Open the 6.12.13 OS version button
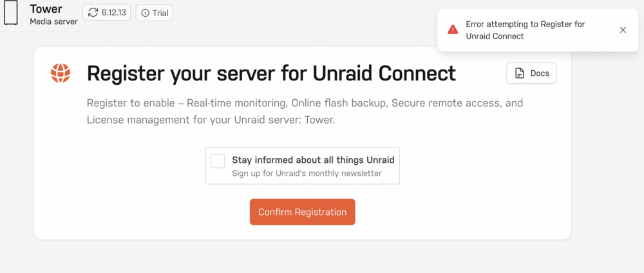 pyautogui.click(x=106, y=13)
